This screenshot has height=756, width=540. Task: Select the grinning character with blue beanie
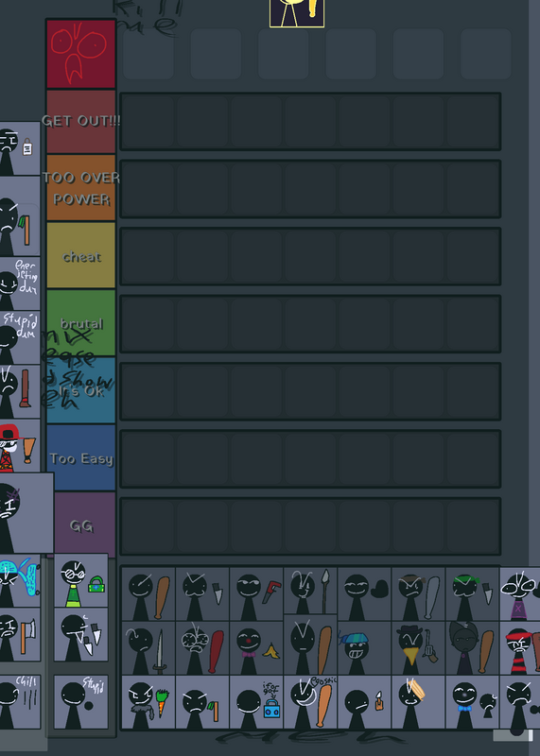click(364, 648)
